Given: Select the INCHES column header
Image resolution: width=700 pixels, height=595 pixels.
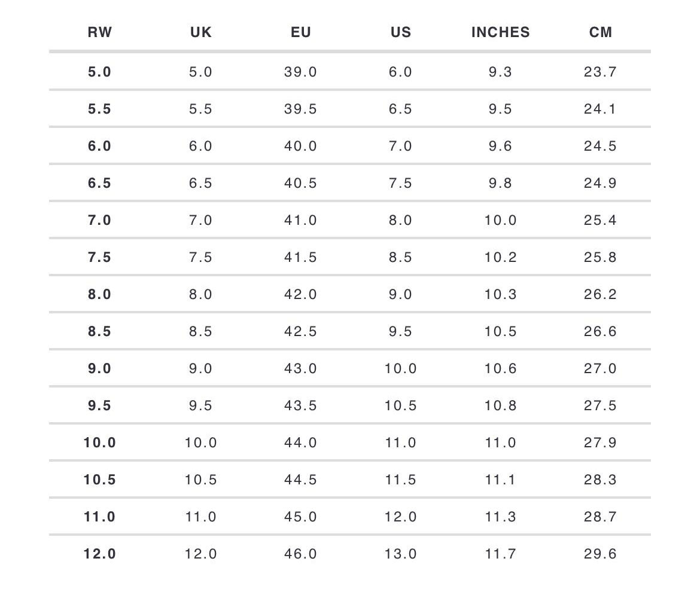Looking at the screenshot, I should point(500,32).
